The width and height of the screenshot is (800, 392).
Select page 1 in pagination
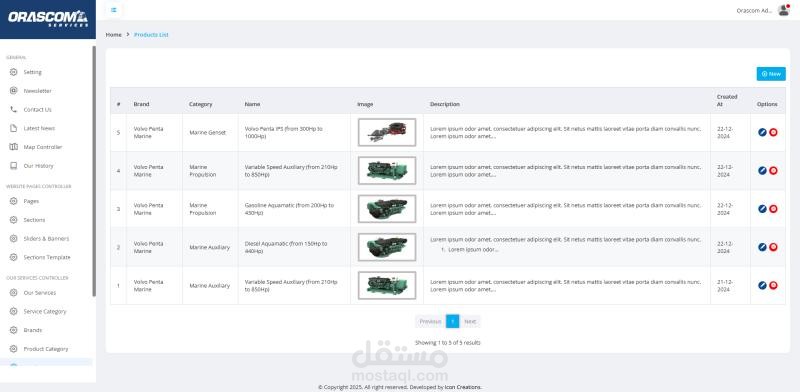click(x=453, y=322)
